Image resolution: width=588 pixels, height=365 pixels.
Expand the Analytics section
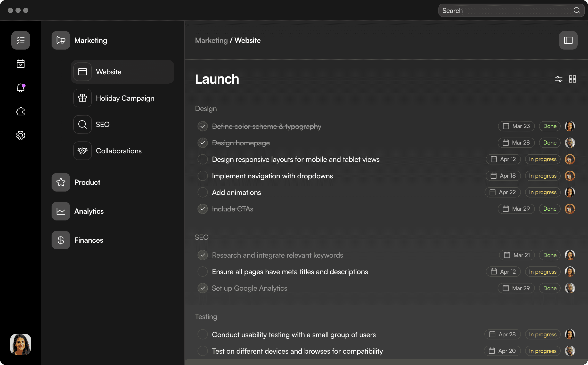(89, 211)
